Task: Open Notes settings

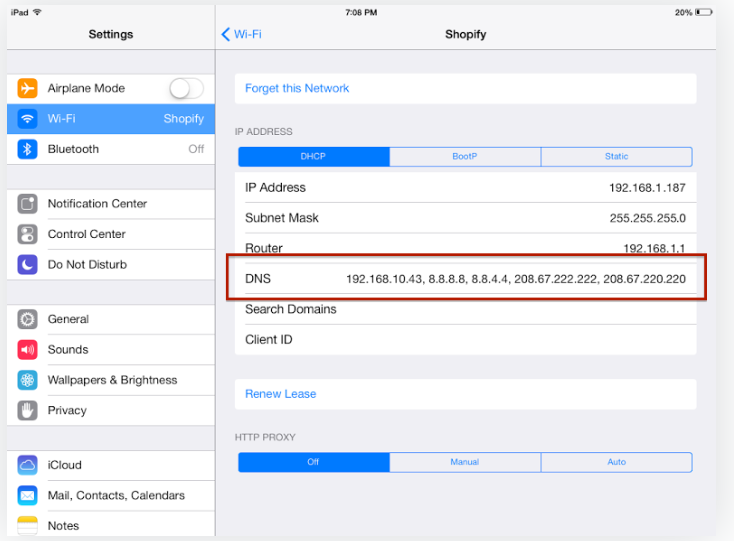Action: [x=111, y=524]
